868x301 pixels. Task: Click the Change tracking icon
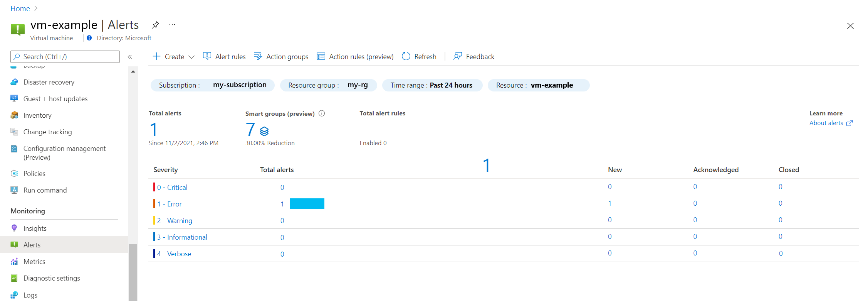[14, 132]
